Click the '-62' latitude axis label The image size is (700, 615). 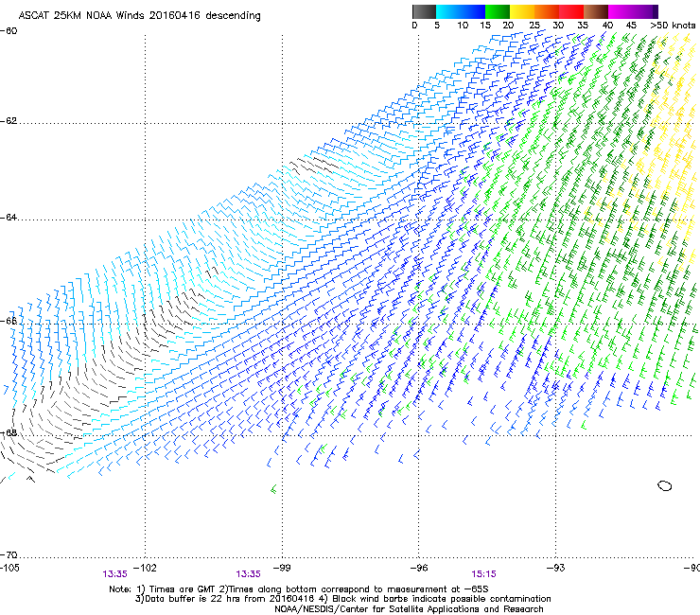click(9, 121)
